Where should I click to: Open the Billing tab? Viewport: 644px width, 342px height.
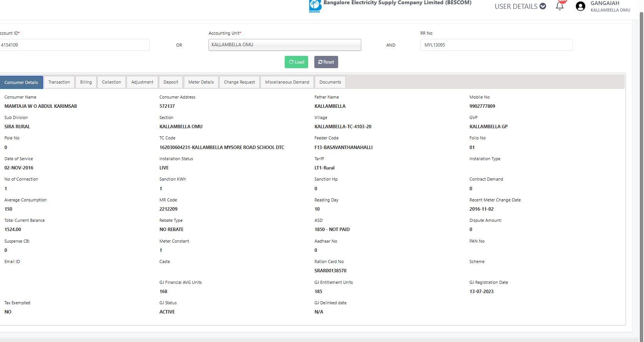point(86,82)
